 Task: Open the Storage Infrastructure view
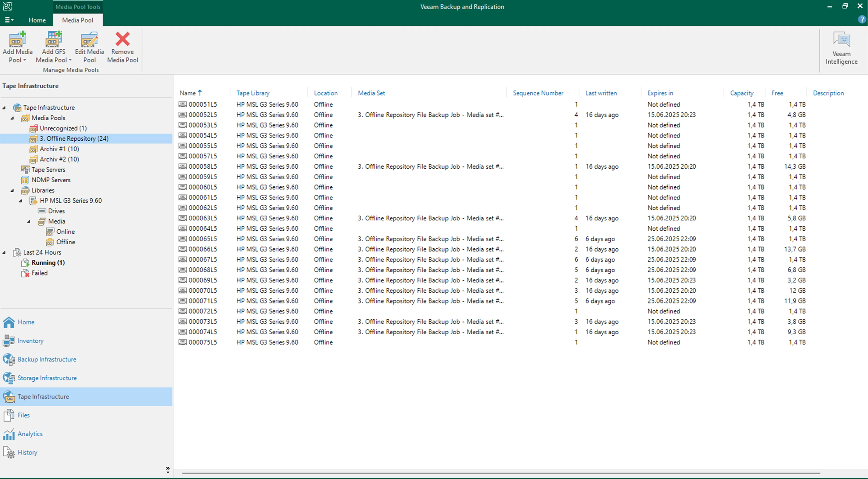coord(86,378)
